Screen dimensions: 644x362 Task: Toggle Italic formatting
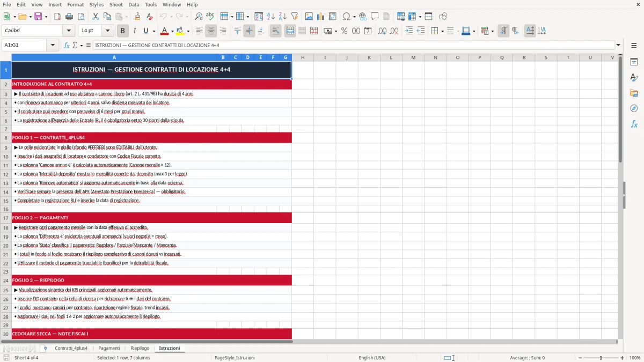pyautogui.click(x=134, y=31)
